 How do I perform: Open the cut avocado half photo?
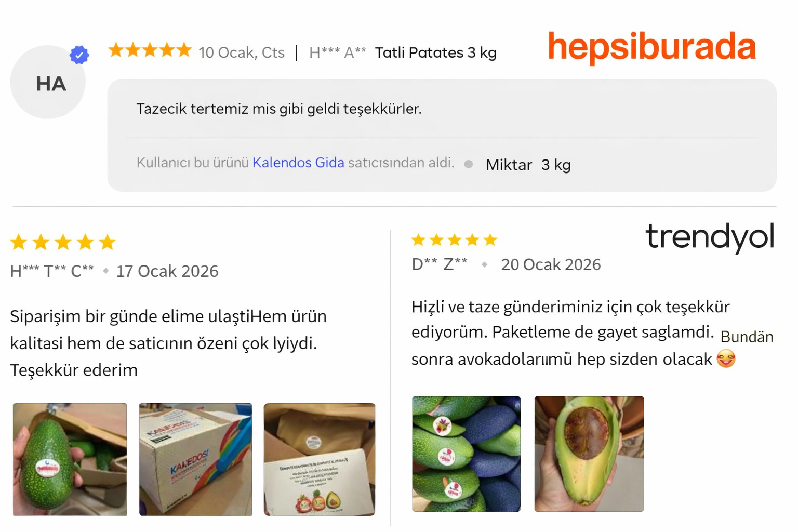tap(589, 454)
